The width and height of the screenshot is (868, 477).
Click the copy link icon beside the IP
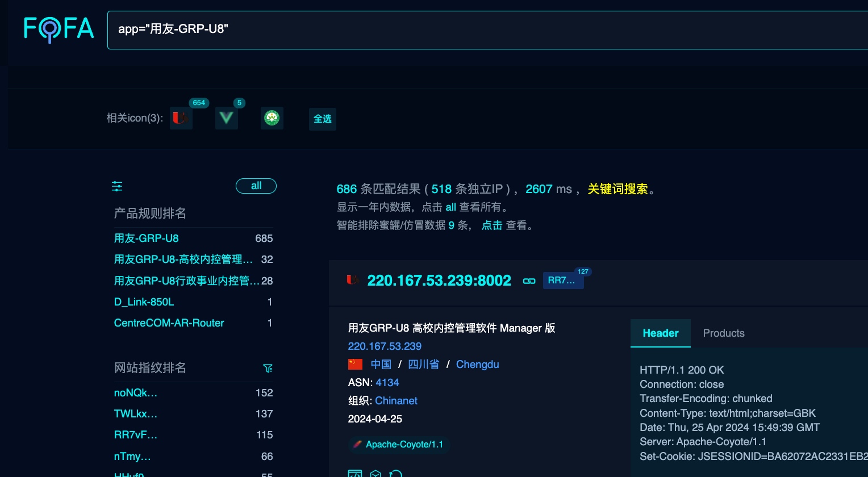coord(529,281)
